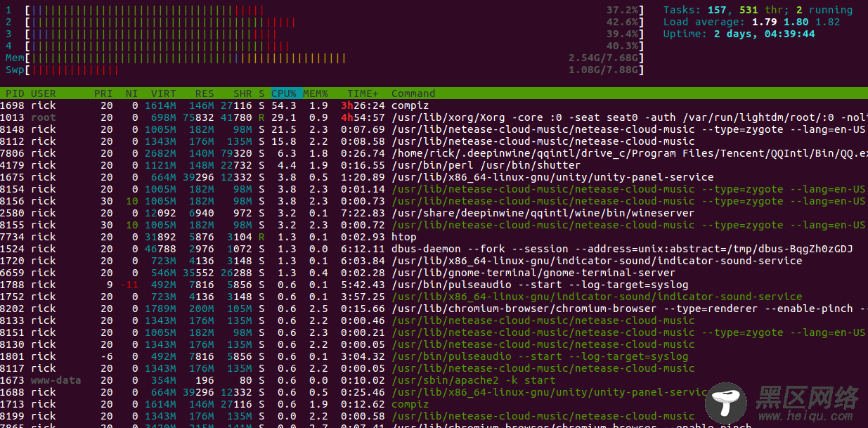Viewport: 868px width, 428px height.
Task: Click the 1.08G/7.88G swap usage value
Action: pyautogui.click(x=603, y=70)
